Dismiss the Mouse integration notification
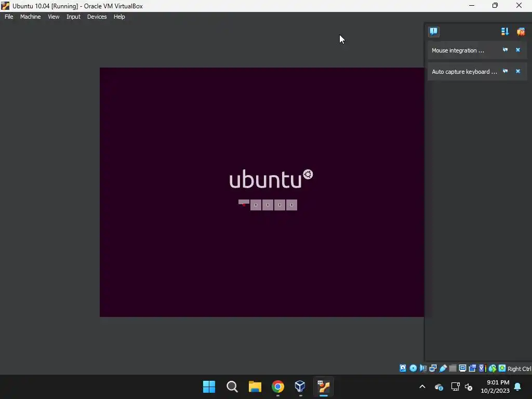The width and height of the screenshot is (532, 399). [518, 50]
